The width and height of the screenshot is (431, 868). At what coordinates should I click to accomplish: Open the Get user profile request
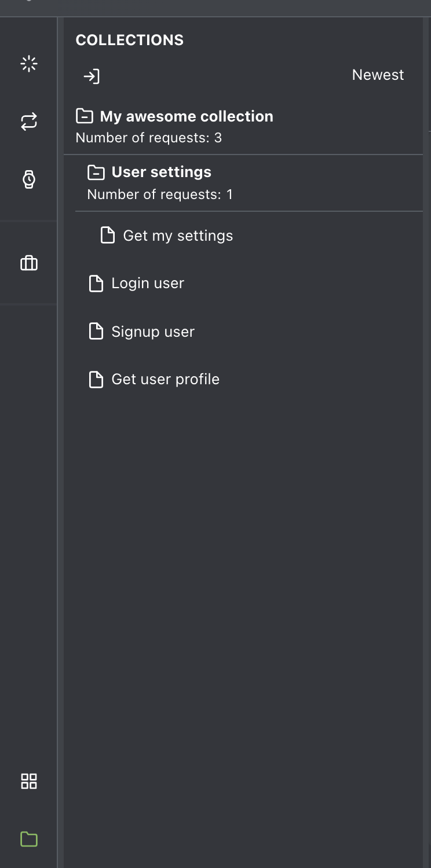pyautogui.click(x=166, y=380)
